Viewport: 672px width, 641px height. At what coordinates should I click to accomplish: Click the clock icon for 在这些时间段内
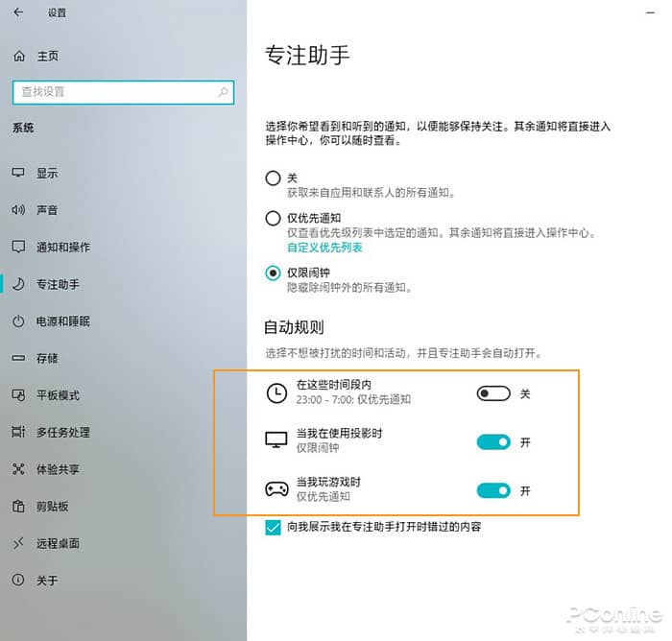276,392
